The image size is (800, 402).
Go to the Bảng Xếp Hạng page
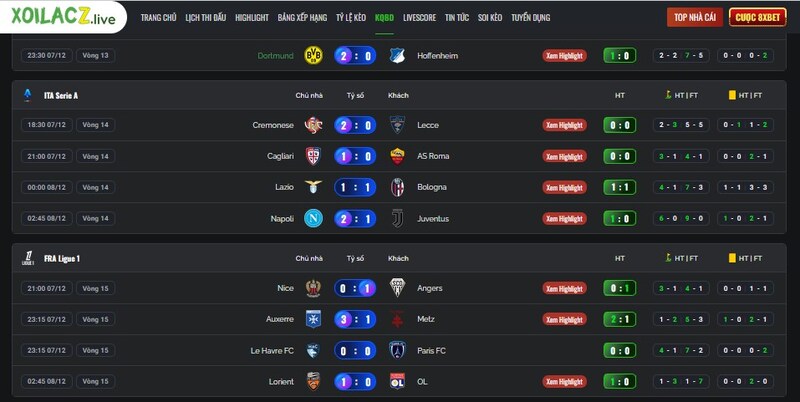(302, 18)
